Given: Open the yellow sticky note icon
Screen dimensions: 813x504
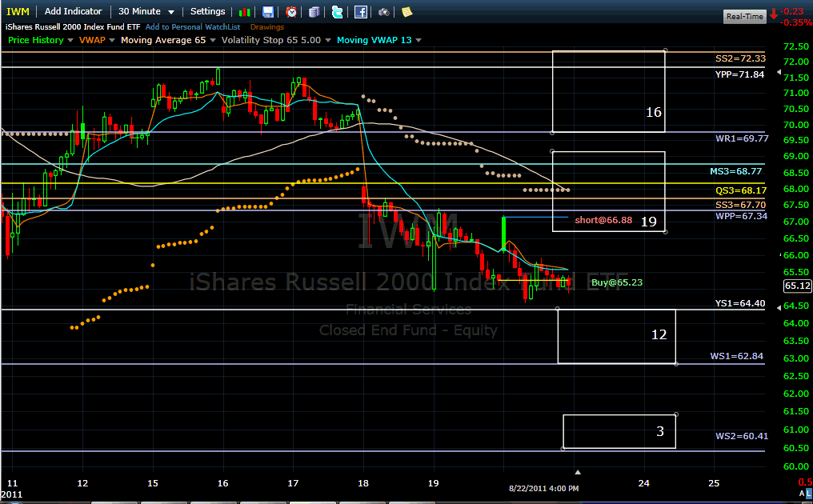Looking at the screenshot, I should (x=407, y=12).
